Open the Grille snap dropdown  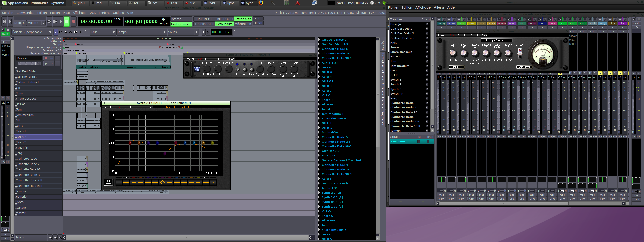[x=102, y=32]
